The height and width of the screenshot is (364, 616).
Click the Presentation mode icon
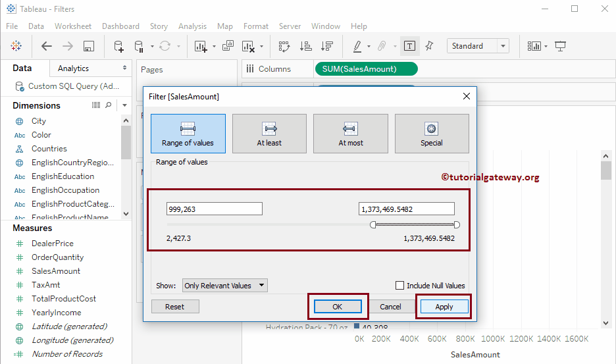(x=561, y=46)
